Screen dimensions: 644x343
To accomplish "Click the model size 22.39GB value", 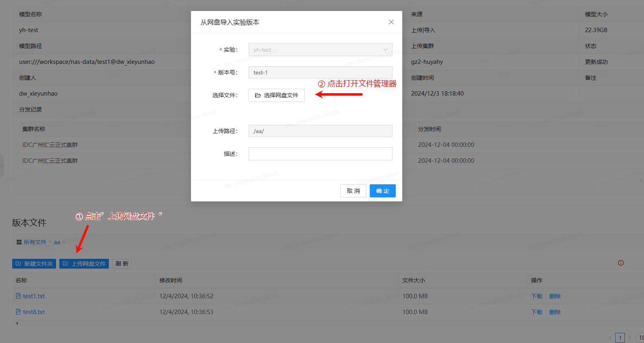I will click(596, 30).
